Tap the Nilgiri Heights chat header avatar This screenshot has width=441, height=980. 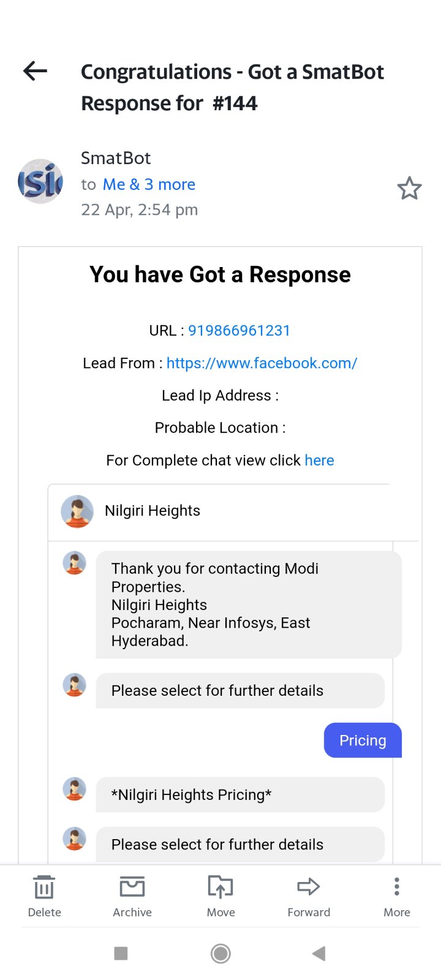77,511
